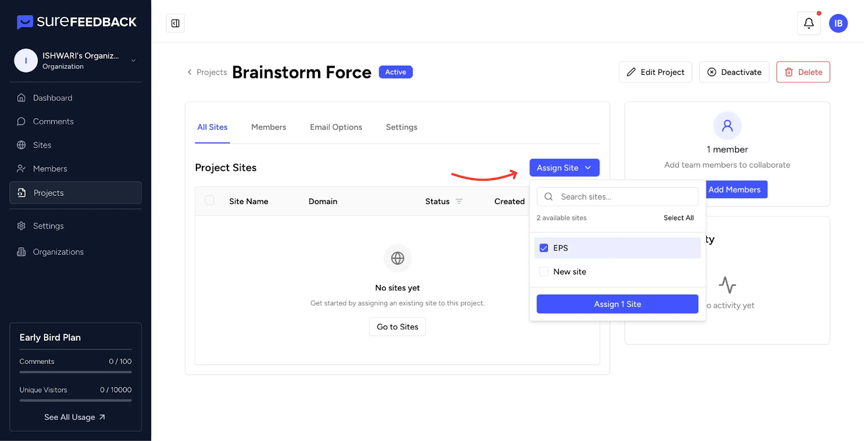This screenshot has height=441, width=868.
Task: Expand the ISHWARI's Organization switcher
Action: point(133,61)
